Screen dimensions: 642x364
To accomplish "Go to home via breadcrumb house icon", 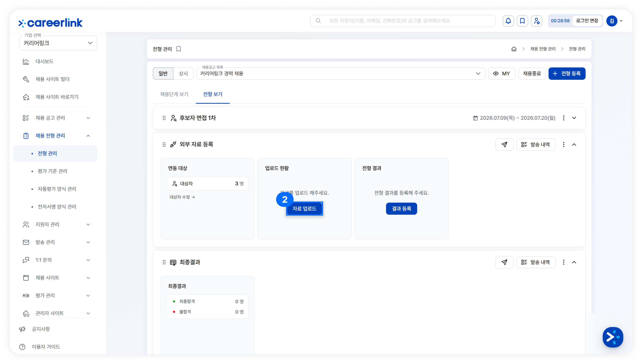I will pos(514,49).
